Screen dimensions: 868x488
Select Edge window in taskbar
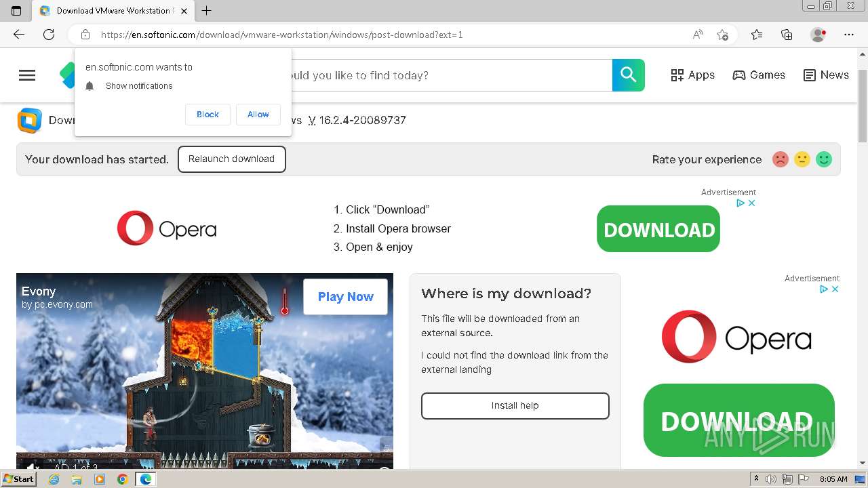click(x=145, y=479)
